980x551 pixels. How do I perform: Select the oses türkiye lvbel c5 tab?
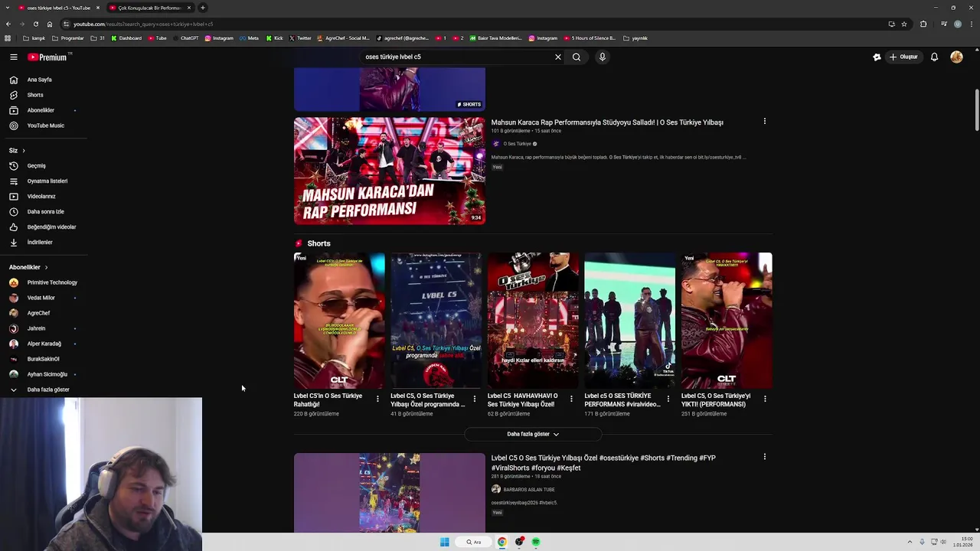point(59,8)
